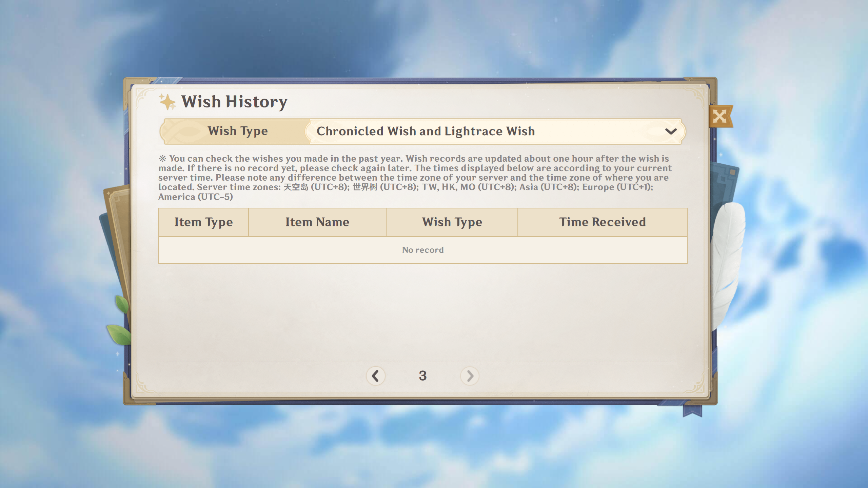The height and width of the screenshot is (488, 868).
Task: Click the wish records notice text
Action: pyautogui.click(x=415, y=178)
